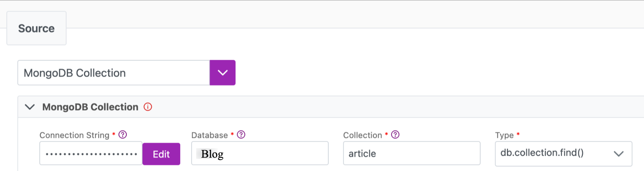Click the masked Connection String field

click(91, 154)
